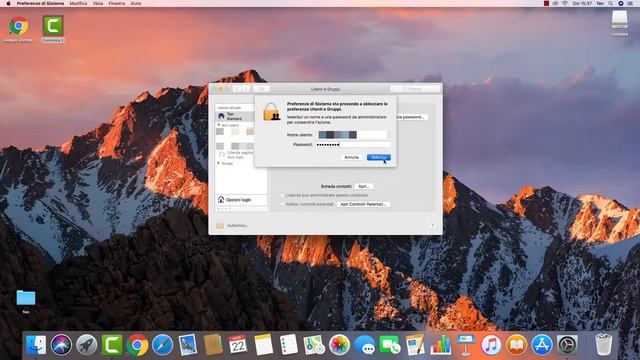Launch Siri from the Dock
This screenshot has height=360, width=640.
click(61, 345)
